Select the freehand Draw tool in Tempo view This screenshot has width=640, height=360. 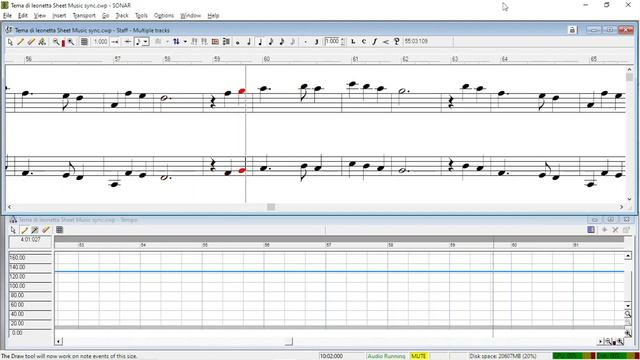point(35,230)
